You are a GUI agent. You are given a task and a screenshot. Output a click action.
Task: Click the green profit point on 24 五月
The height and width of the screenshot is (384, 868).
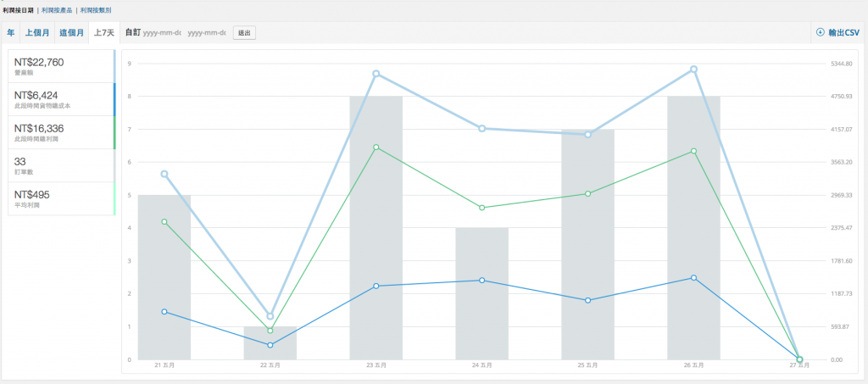[x=482, y=208]
